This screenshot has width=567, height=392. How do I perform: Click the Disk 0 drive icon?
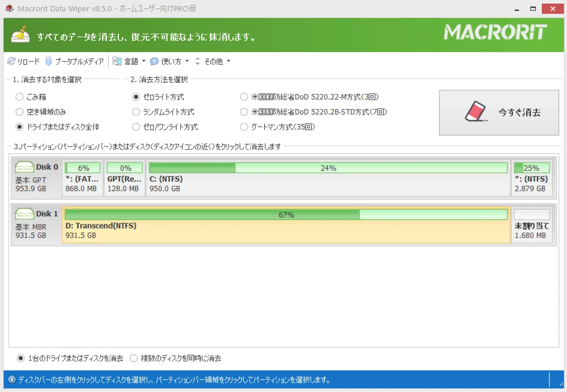[x=24, y=167]
